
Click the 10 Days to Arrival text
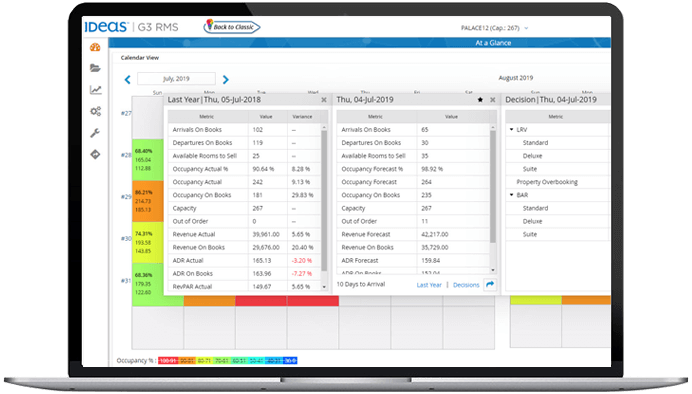coord(361,284)
